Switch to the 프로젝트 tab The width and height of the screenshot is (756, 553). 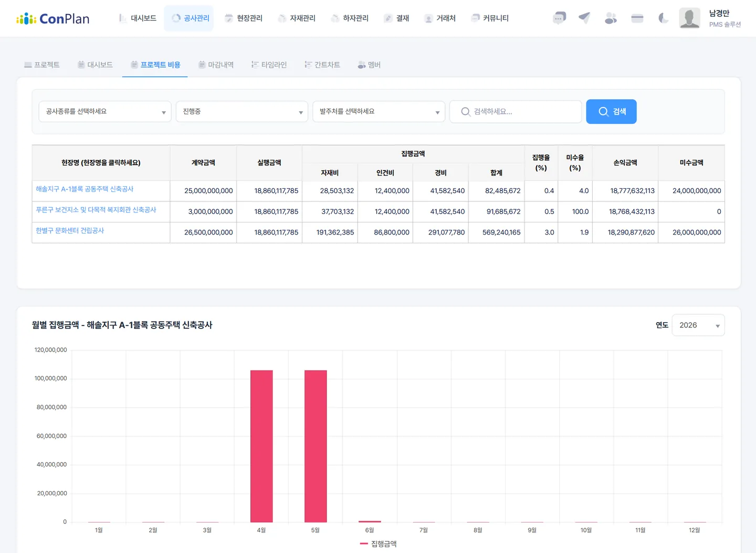click(42, 65)
